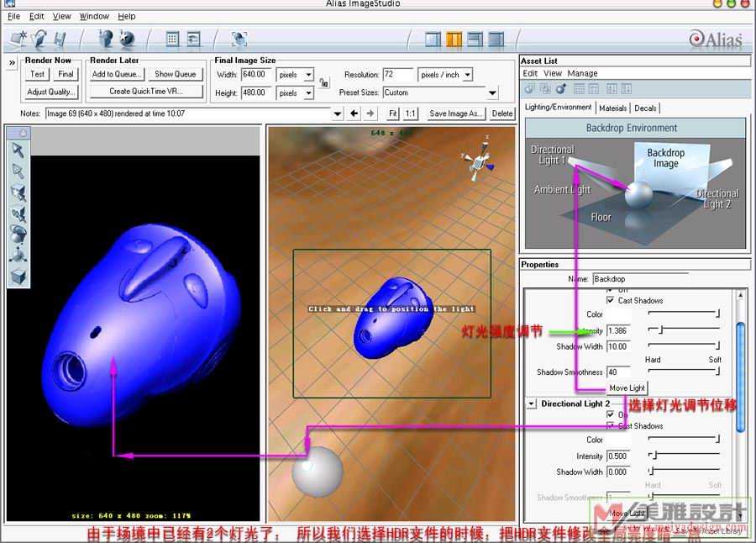Click the open file arrow icon in toolbar

(x=40, y=40)
